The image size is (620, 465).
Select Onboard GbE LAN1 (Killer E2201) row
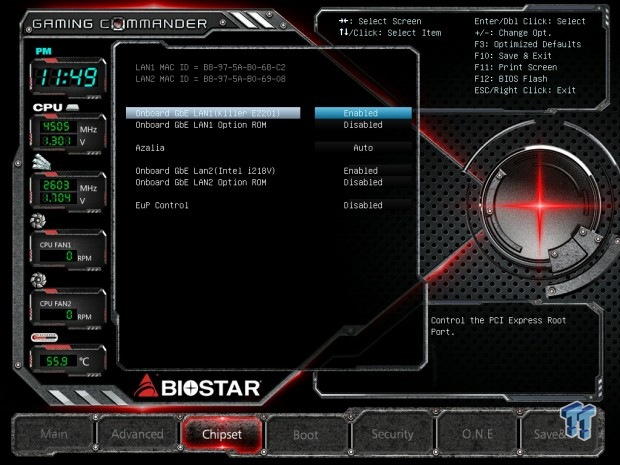(213, 113)
